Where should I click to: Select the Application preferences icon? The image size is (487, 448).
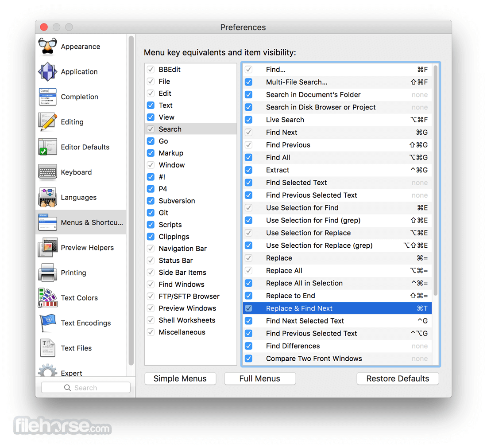(47, 71)
